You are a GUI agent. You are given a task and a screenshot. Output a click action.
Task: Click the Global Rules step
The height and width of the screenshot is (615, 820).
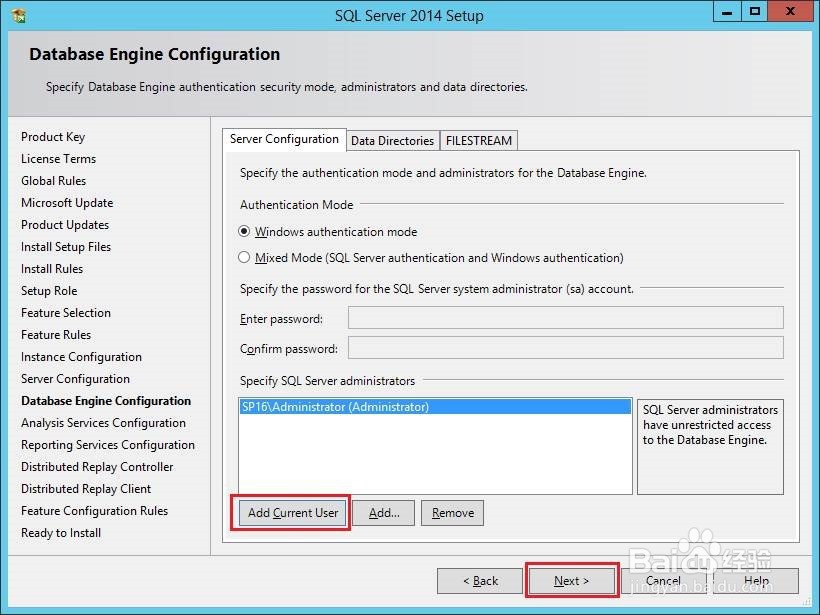click(53, 181)
